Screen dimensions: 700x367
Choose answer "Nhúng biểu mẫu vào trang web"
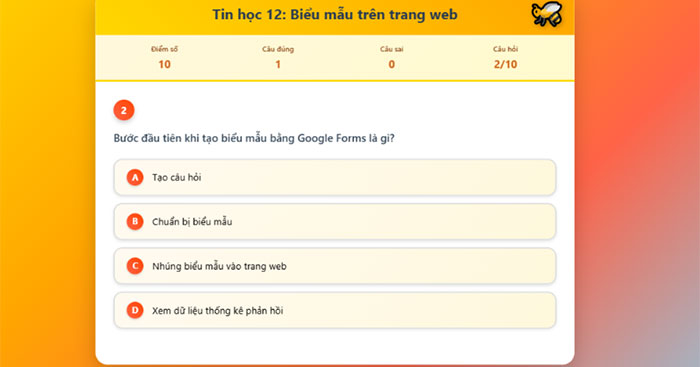(x=334, y=266)
